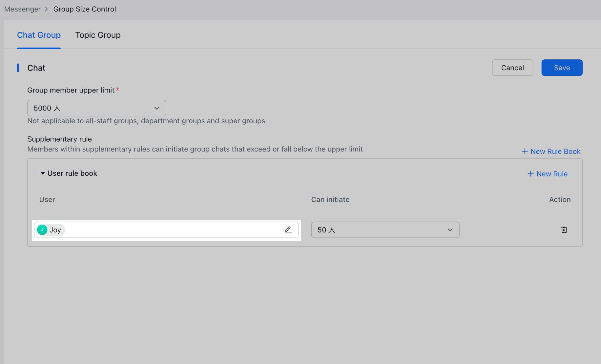Screen dimensions: 601x364
Task: Select Joy's green avatar badge
Action: point(42,230)
